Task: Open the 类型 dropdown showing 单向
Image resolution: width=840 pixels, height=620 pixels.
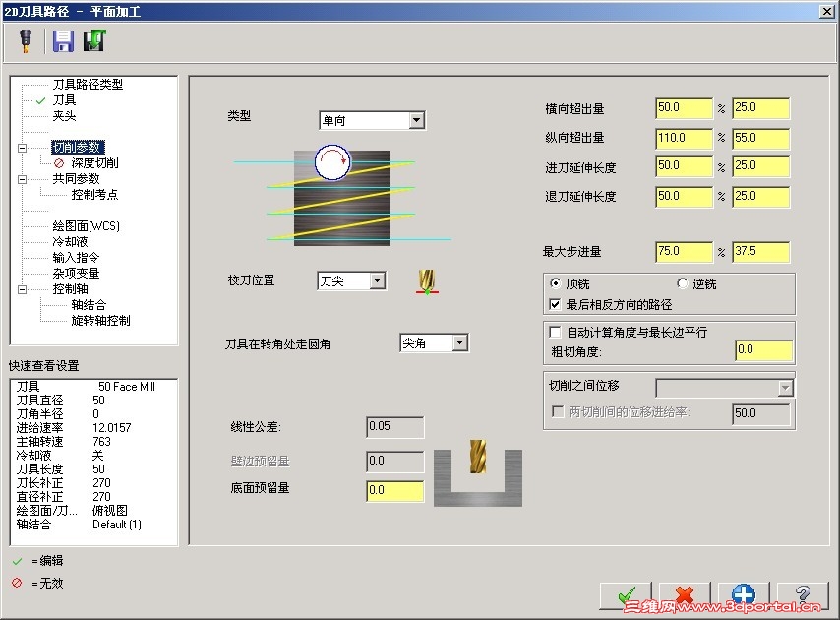Action: point(418,119)
